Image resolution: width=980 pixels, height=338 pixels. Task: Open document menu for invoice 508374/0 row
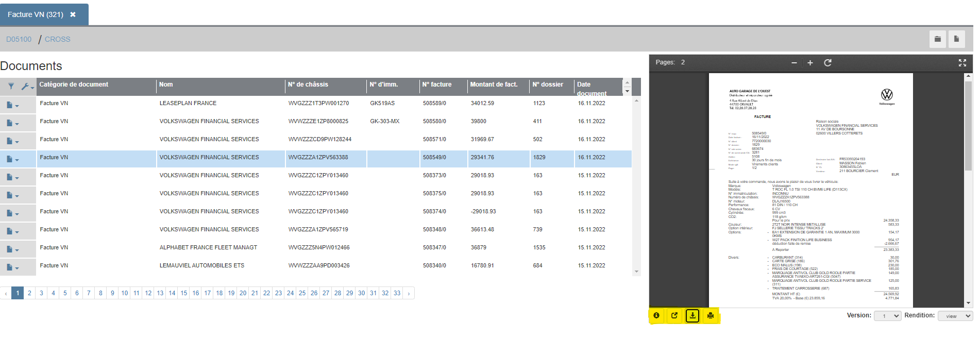13,213
